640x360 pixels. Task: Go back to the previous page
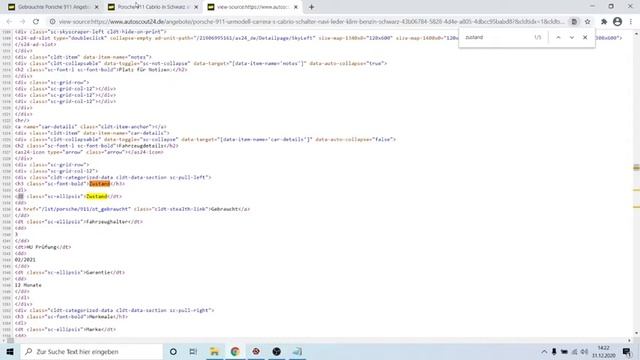[x=9, y=22]
